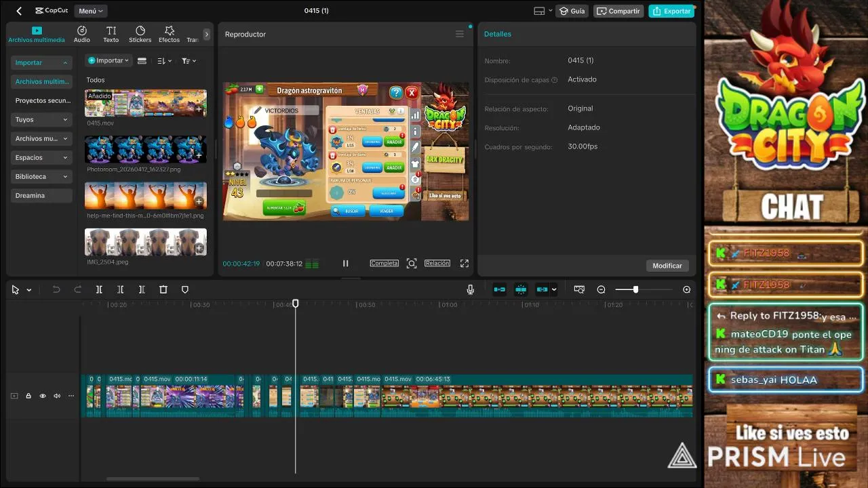Click Modificar in Detalles panel
868x488 pixels.
click(667, 266)
